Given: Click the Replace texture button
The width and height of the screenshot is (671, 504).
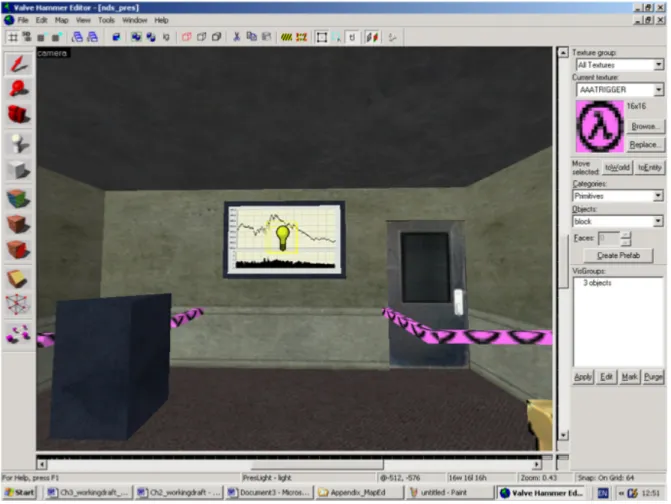Looking at the screenshot, I should 645,145.
